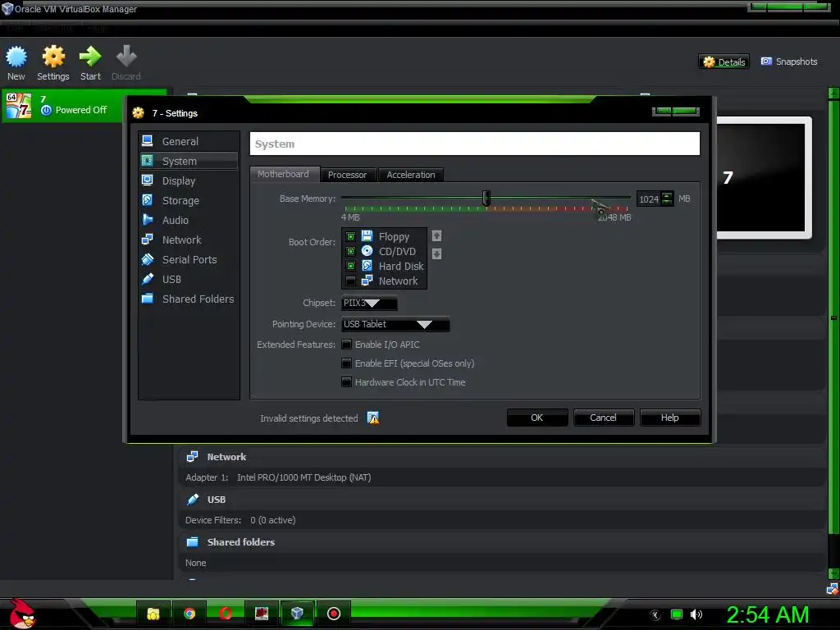
Task: Open the Serial Ports settings category
Action: (x=189, y=260)
